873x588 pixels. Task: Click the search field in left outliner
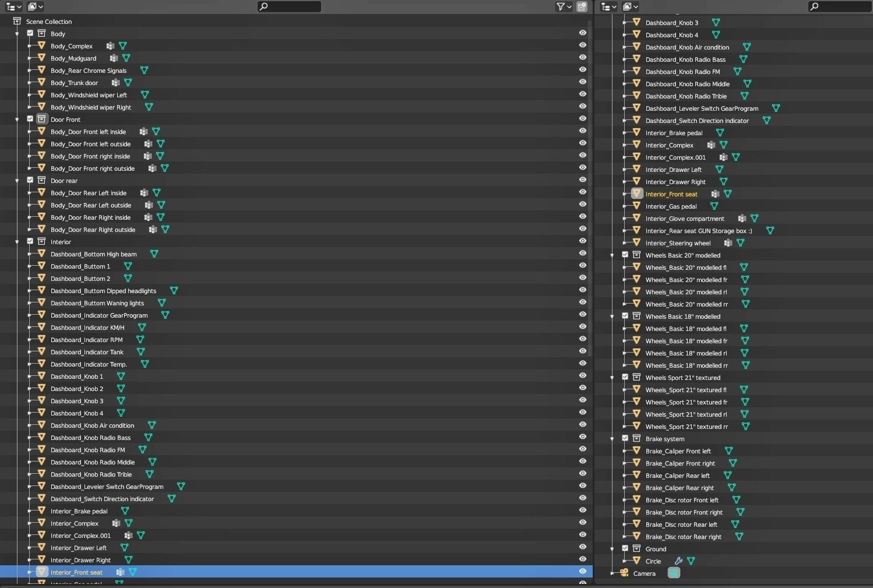289,6
